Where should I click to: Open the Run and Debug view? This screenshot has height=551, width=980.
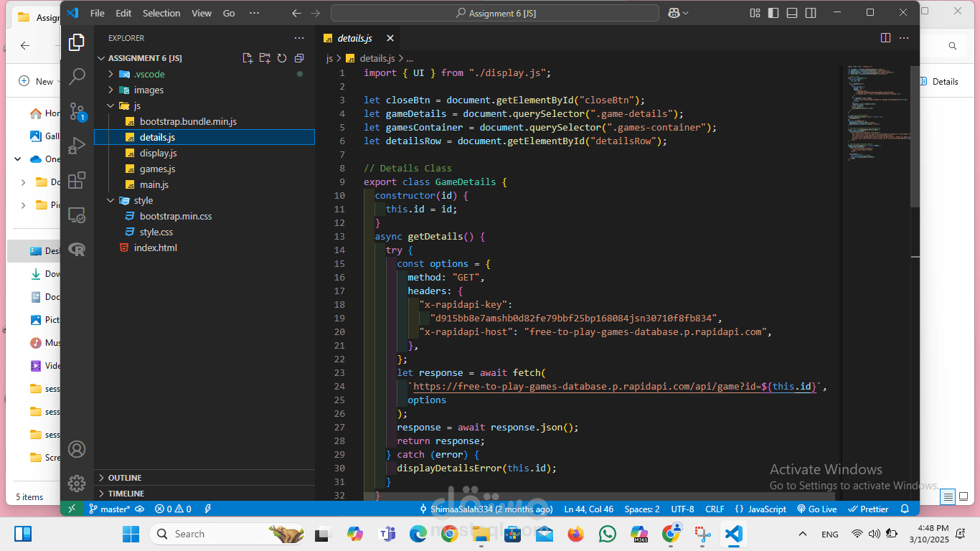coord(77,146)
